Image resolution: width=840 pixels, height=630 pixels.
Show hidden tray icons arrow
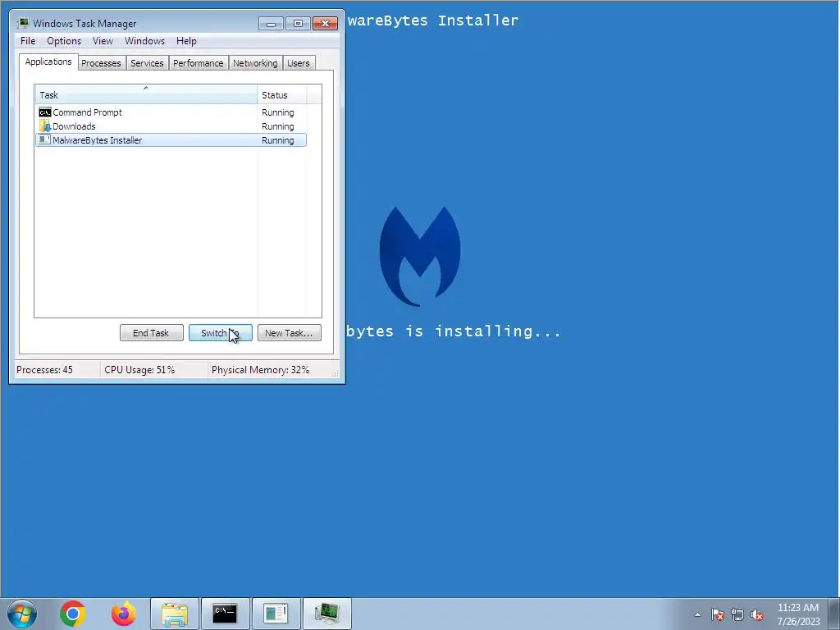[697, 614]
